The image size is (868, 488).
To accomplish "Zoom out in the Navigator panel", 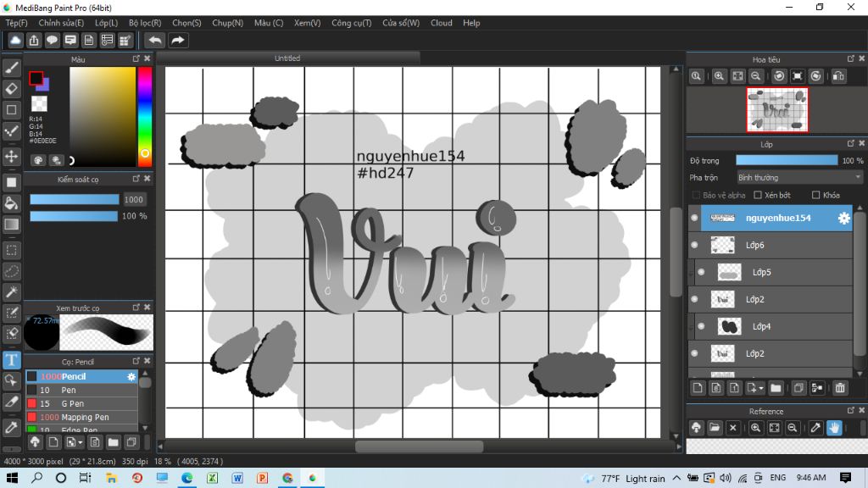I will click(x=755, y=76).
